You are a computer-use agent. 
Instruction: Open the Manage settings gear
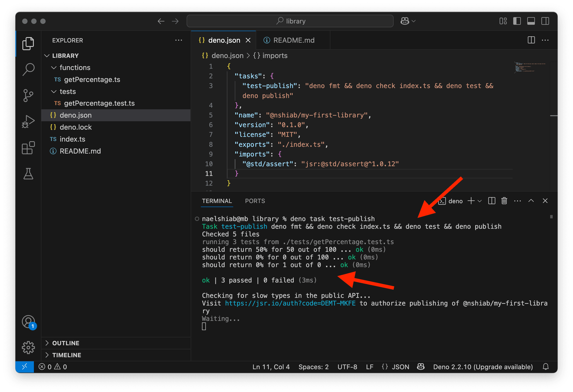coord(28,348)
